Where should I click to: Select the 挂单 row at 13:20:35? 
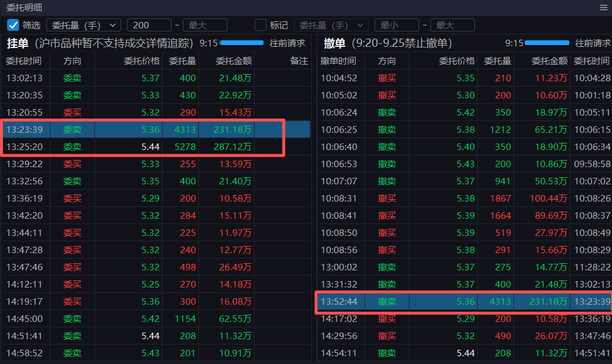pos(156,95)
